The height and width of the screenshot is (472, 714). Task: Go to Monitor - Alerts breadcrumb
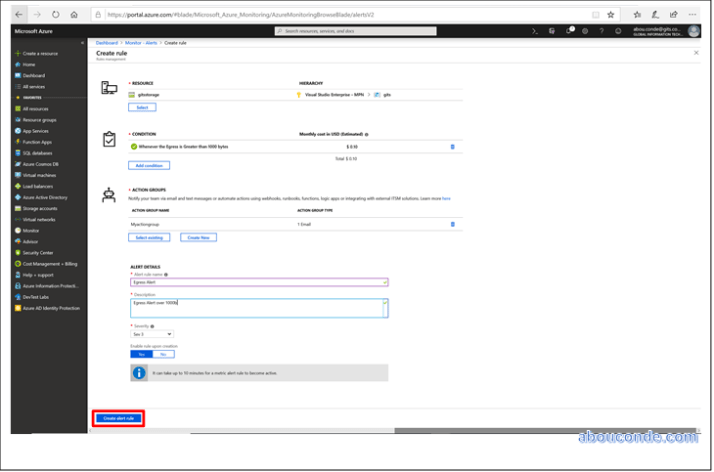[140, 44]
